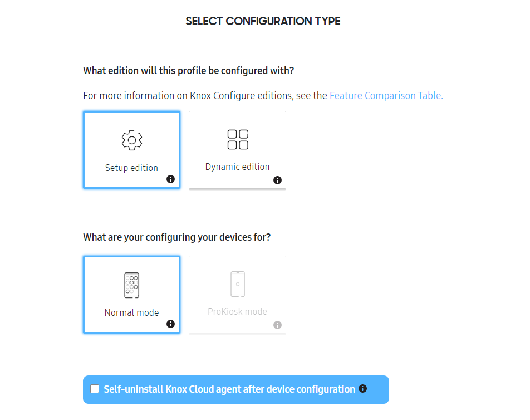Click info icon on Normal mode card

[171, 324]
